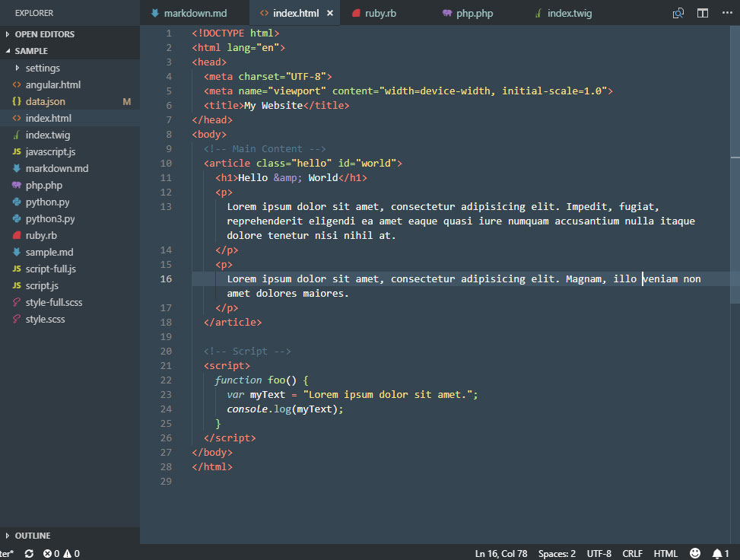740x560 pixels.
Task: Click the 'Main Content' comment line
Action: point(265,148)
